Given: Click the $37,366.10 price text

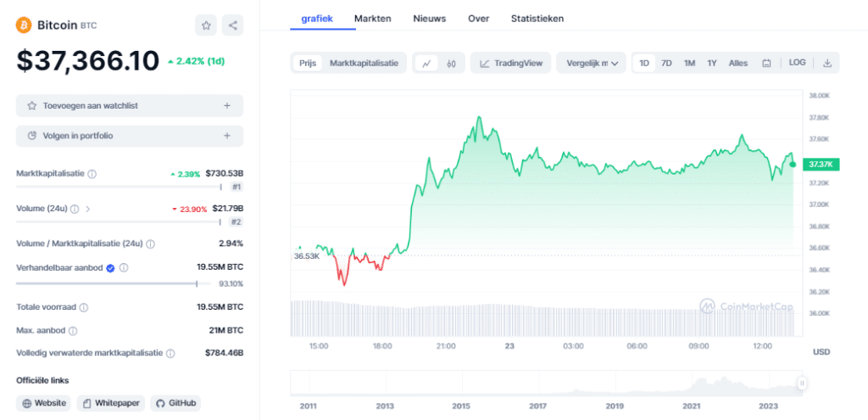Looking at the screenshot, I should [88, 61].
